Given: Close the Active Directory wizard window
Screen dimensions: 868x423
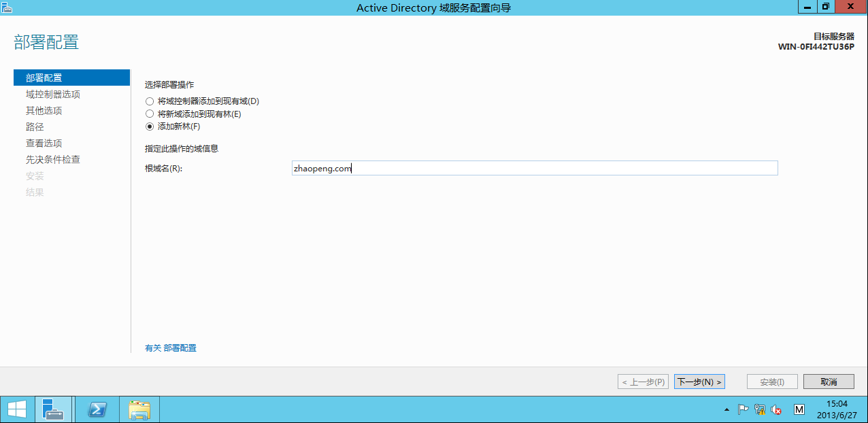Looking at the screenshot, I should pyautogui.click(x=850, y=6).
